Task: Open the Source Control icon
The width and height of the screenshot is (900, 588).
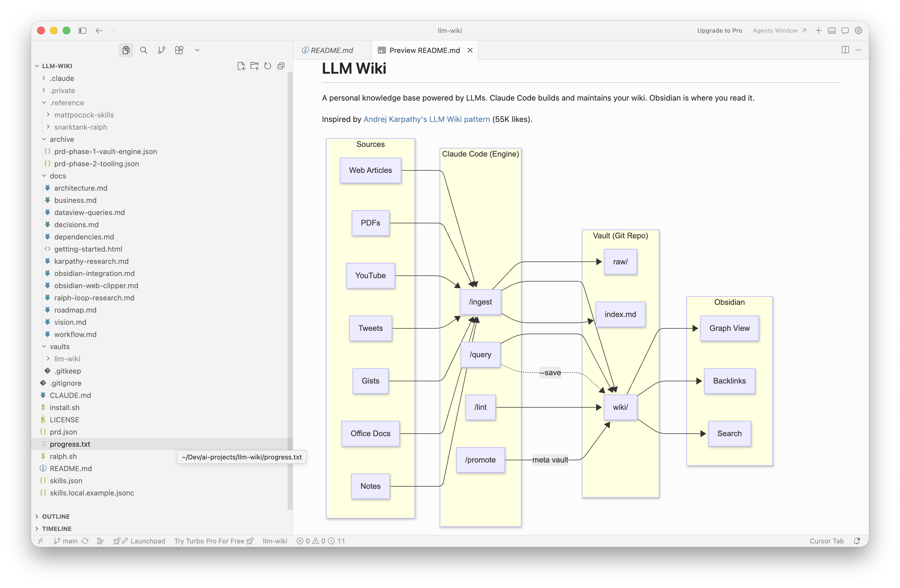Action: point(162,50)
